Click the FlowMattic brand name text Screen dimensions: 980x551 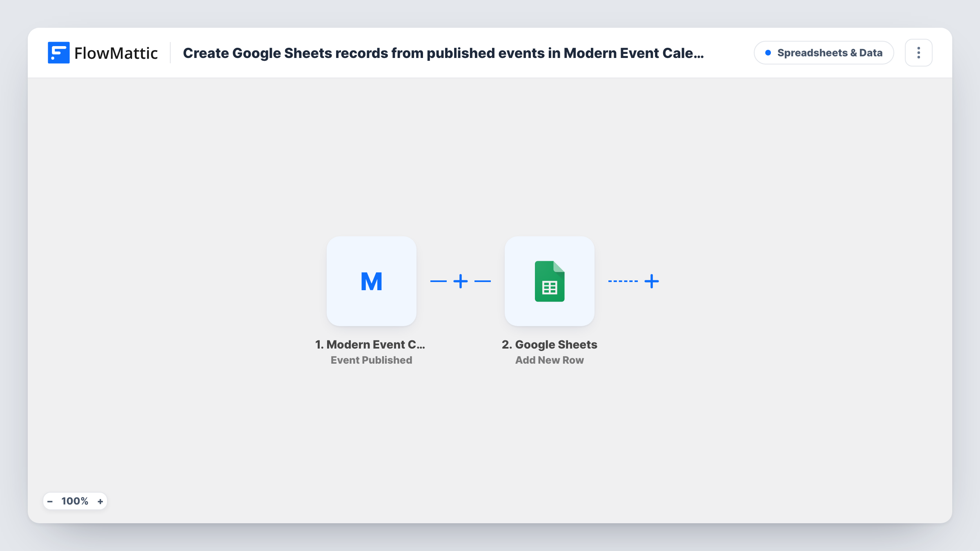pos(116,53)
